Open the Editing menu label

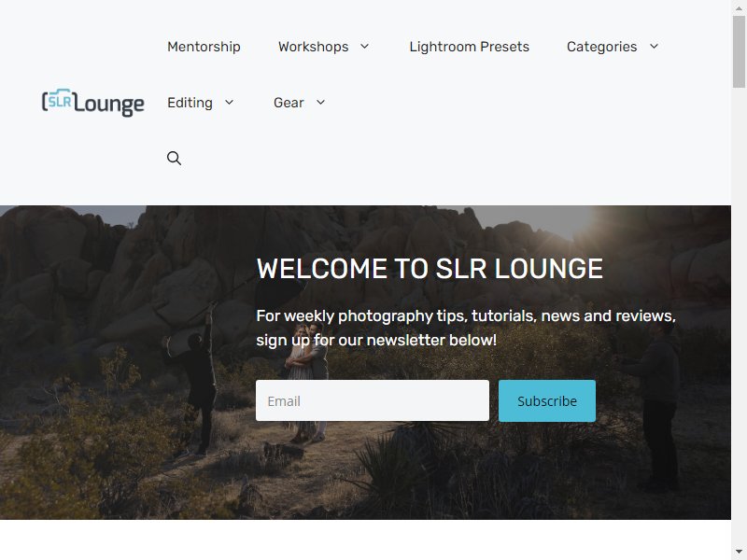click(x=190, y=103)
